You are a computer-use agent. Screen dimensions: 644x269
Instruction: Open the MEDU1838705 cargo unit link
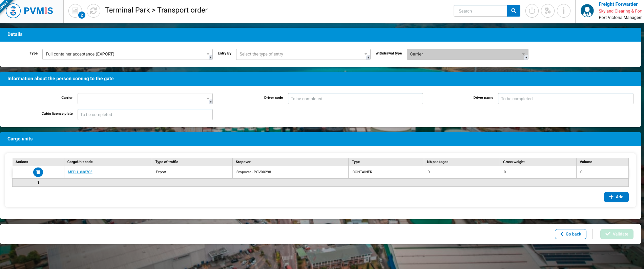(80, 172)
